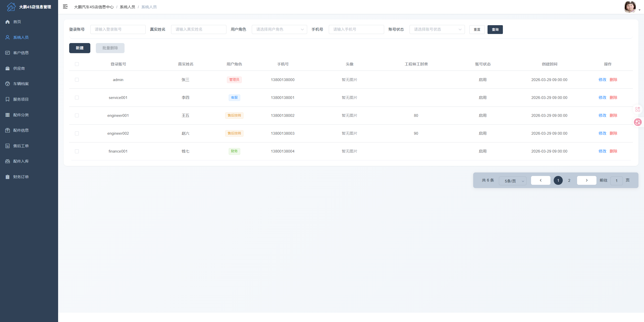Click the 系统人员 person icon
Screen dimensions: 644x322
[8, 37]
